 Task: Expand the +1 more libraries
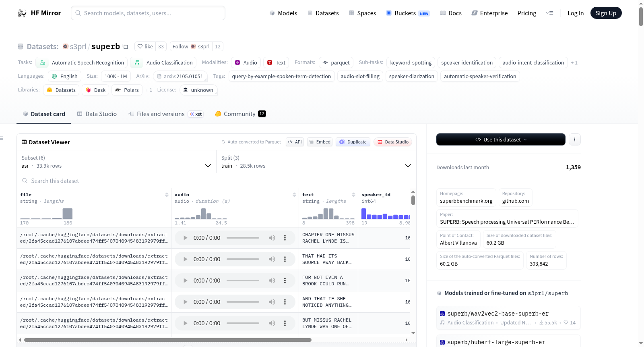click(149, 90)
